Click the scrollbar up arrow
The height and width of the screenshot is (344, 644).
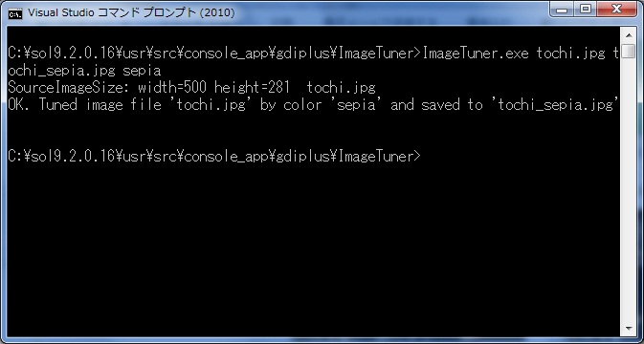tap(629, 34)
